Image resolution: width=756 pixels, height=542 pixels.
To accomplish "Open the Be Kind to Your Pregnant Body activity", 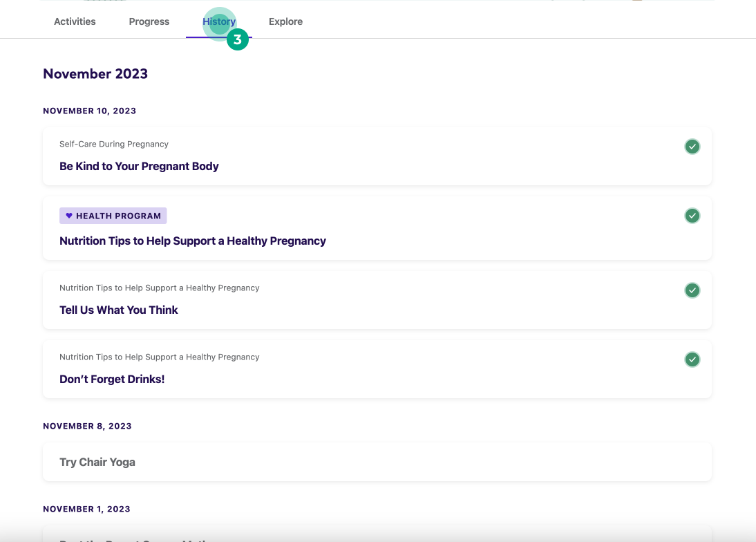I will pyautogui.click(x=139, y=166).
